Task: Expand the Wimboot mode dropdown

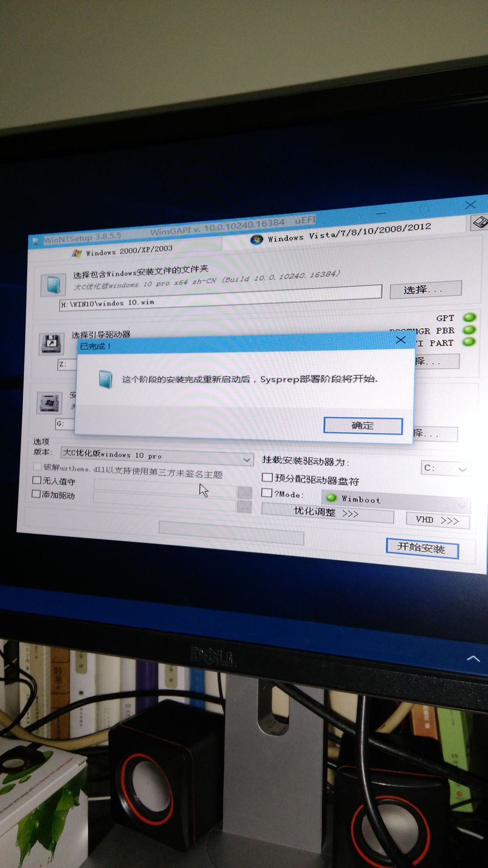Action: click(x=396, y=500)
